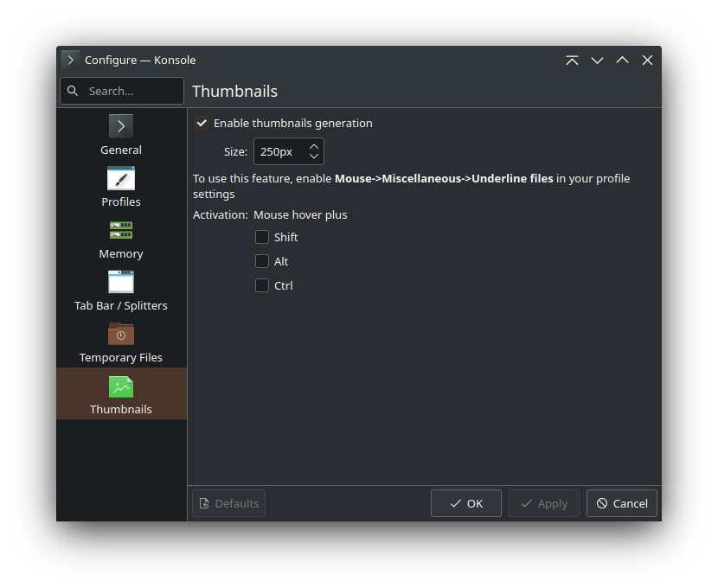Select the Thumbnails sidebar icon
Viewport: 718px width, 588px height.
point(121,386)
